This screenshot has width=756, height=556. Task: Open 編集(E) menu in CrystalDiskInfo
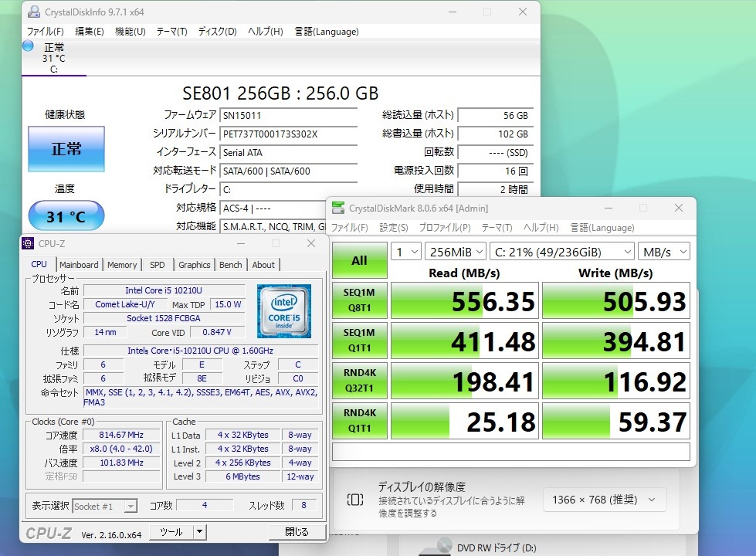90,32
